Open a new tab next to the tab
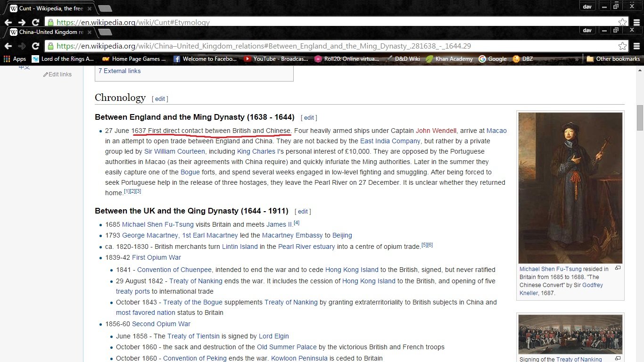 105,32
